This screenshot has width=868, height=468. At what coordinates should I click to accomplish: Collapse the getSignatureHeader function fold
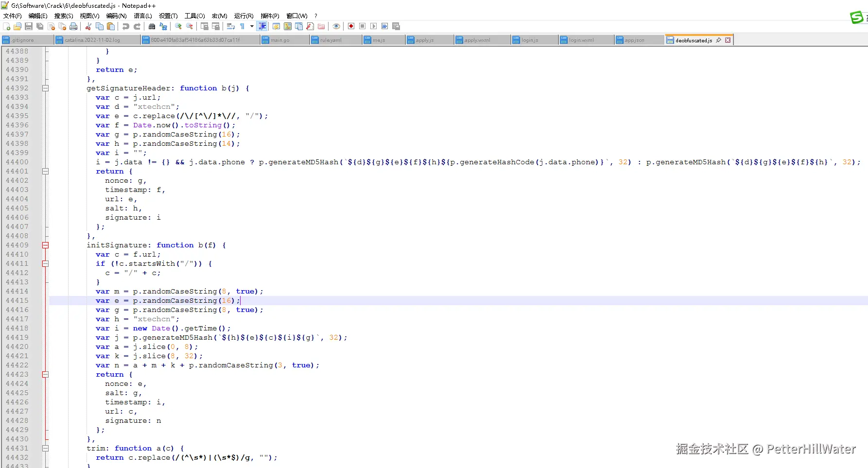[x=45, y=88]
